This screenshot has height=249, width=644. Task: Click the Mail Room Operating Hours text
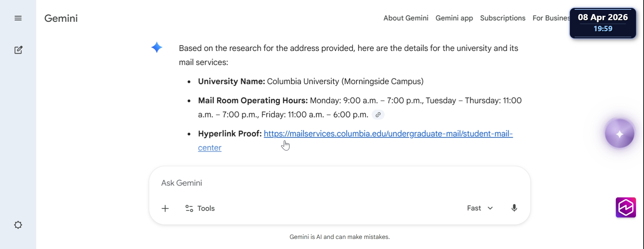point(253,101)
